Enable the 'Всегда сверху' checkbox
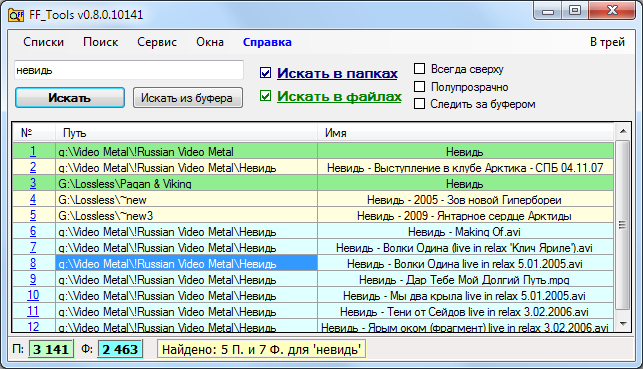This screenshot has height=369, width=643. click(x=420, y=68)
